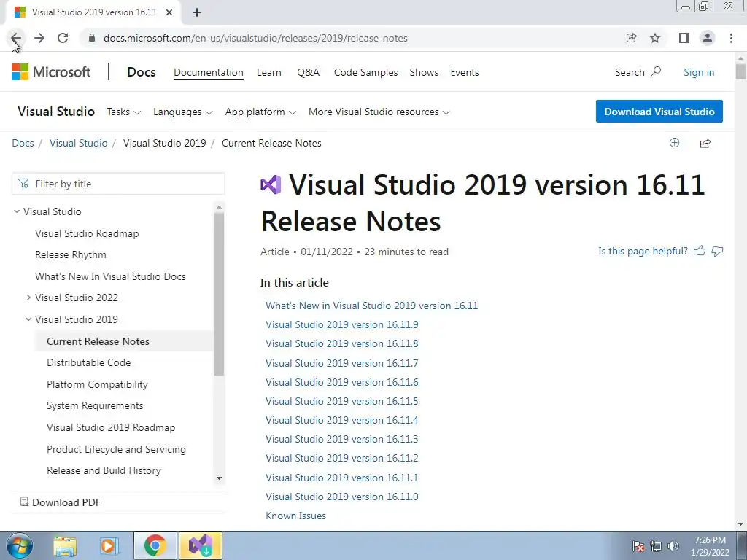Viewport: 747px width, 560px height.
Task: Click the page vertical scrollbar thumb
Action: coord(740,71)
